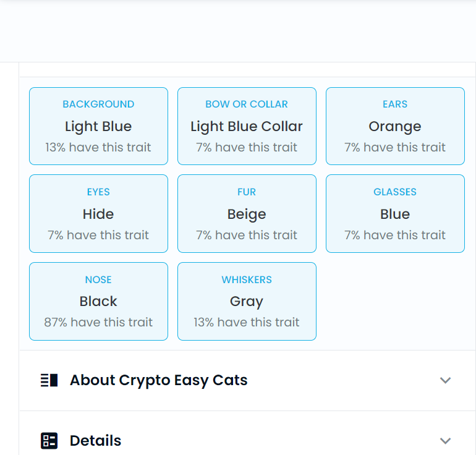Click the Details section table icon

tap(49, 440)
